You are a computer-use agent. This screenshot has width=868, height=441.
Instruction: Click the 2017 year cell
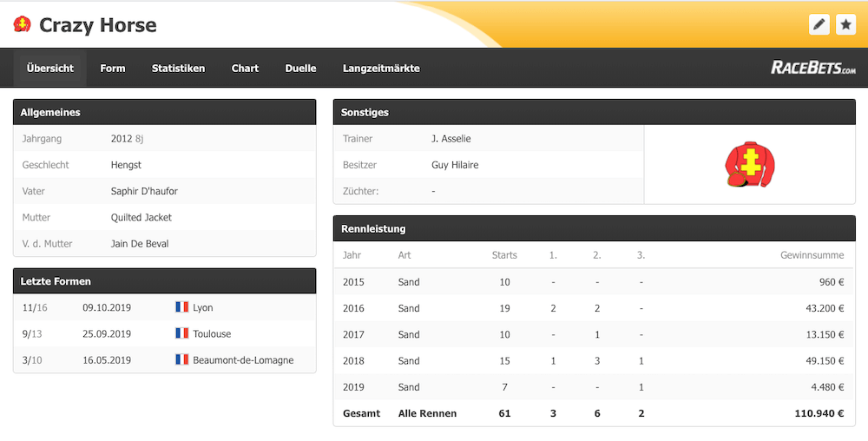(x=353, y=334)
